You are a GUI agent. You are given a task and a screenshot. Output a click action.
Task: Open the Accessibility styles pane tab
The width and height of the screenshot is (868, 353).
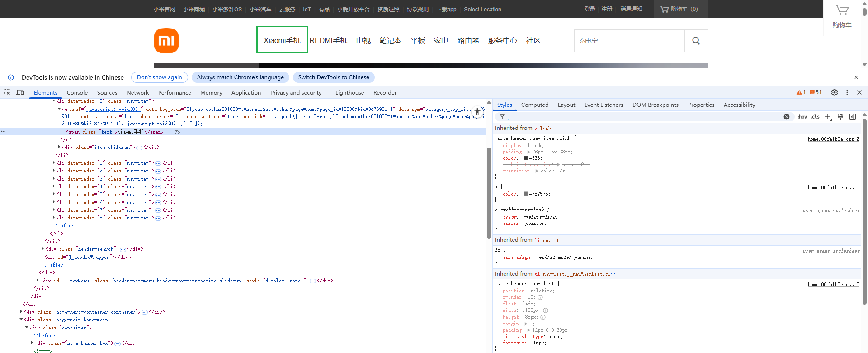coord(739,105)
